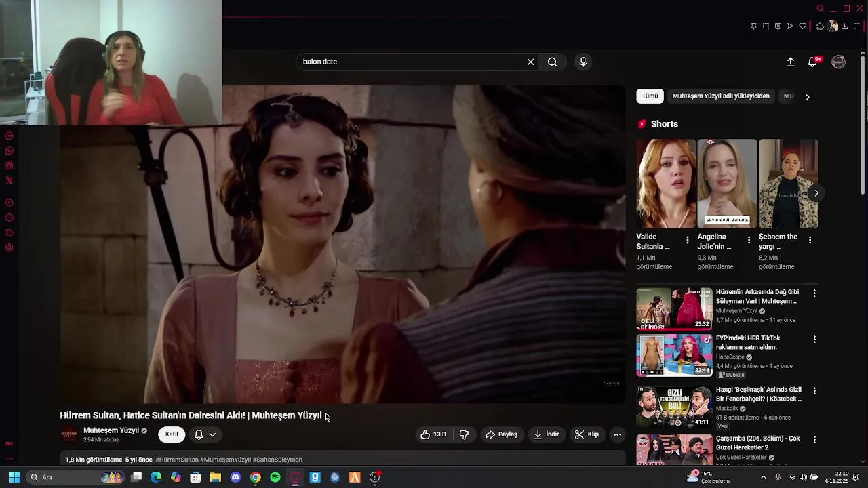Open options for HopeScope TikTok video

[814, 340]
